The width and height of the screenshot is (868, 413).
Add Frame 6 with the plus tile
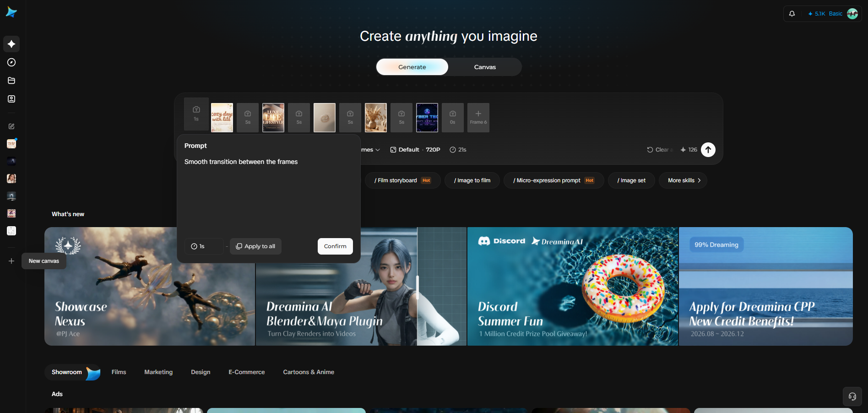tap(478, 118)
